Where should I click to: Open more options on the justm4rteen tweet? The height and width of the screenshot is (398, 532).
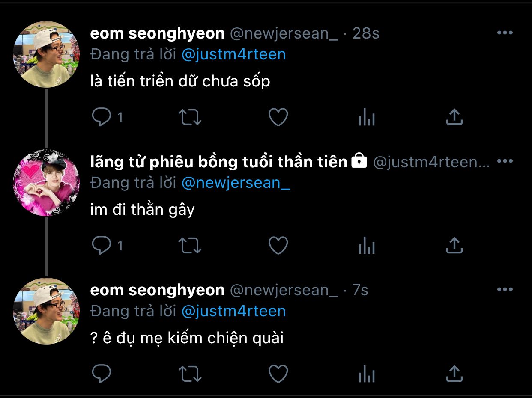pos(505,161)
